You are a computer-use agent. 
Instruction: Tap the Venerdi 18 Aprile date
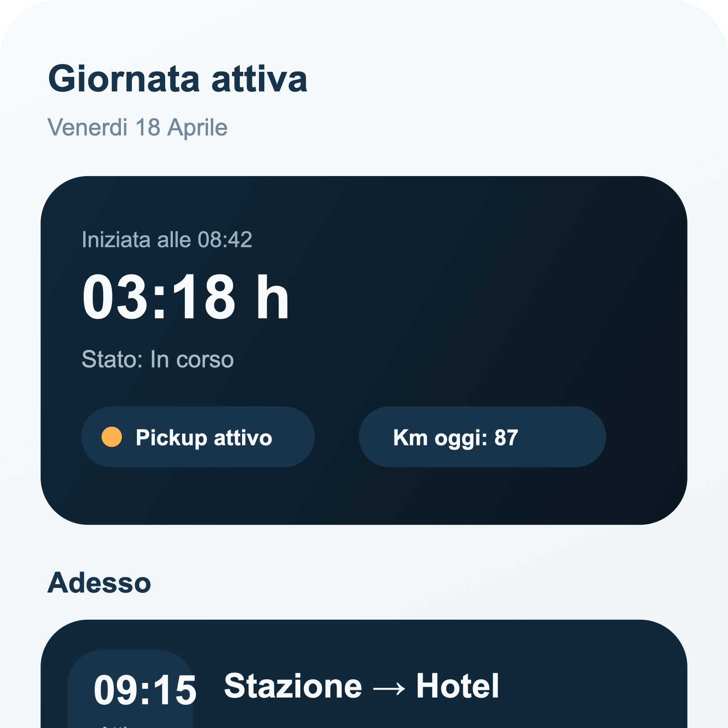pyautogui.click(x=137, y=127)
